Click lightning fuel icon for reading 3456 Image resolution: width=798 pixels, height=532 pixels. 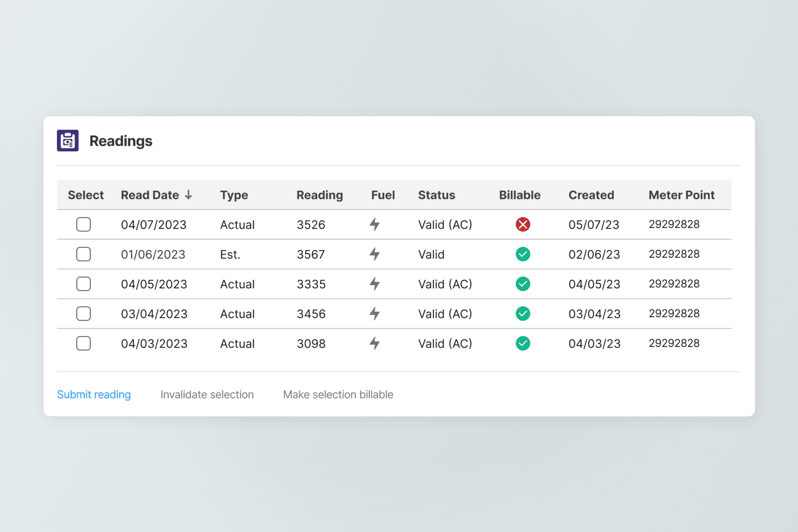(375, 314)
